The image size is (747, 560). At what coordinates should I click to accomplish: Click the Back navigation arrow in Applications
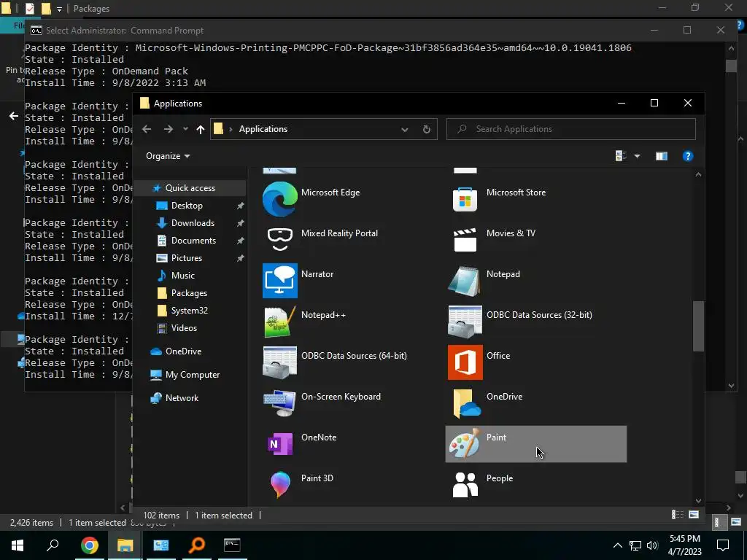147,129
